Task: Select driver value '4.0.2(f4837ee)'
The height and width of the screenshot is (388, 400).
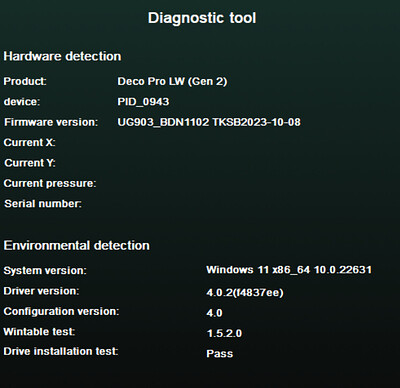Action: (x=245, y=293)
